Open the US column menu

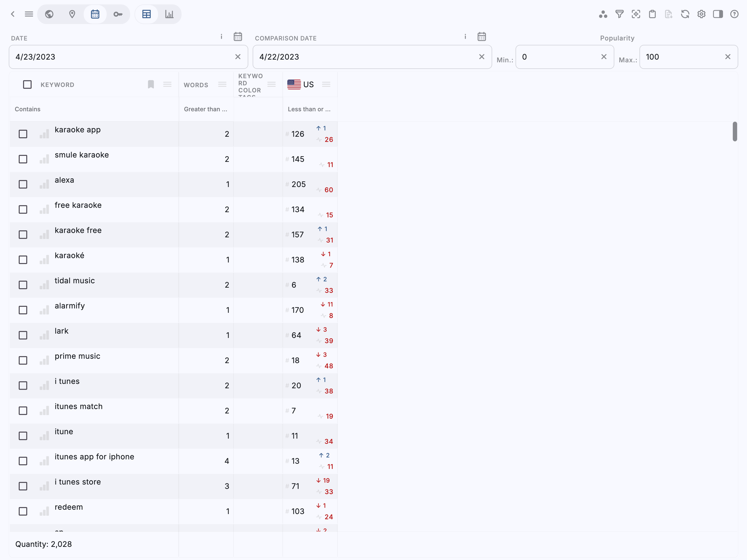[326, 84]
